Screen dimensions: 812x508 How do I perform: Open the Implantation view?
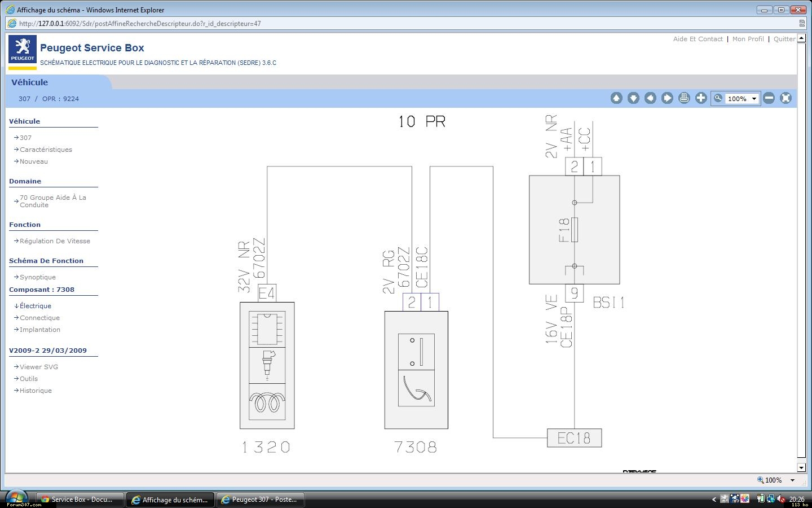39,330
